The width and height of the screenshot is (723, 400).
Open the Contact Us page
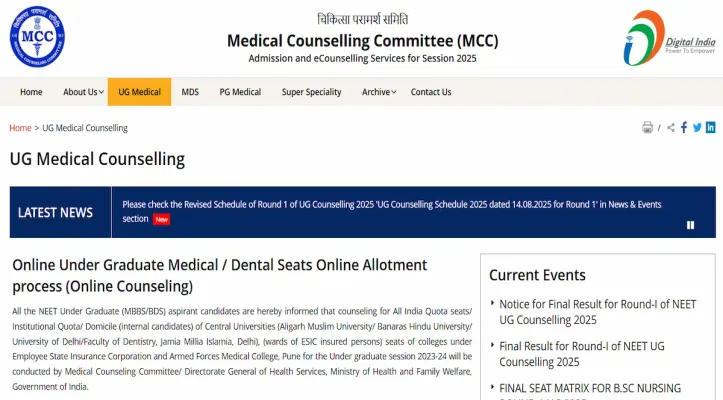click(431, 92)
